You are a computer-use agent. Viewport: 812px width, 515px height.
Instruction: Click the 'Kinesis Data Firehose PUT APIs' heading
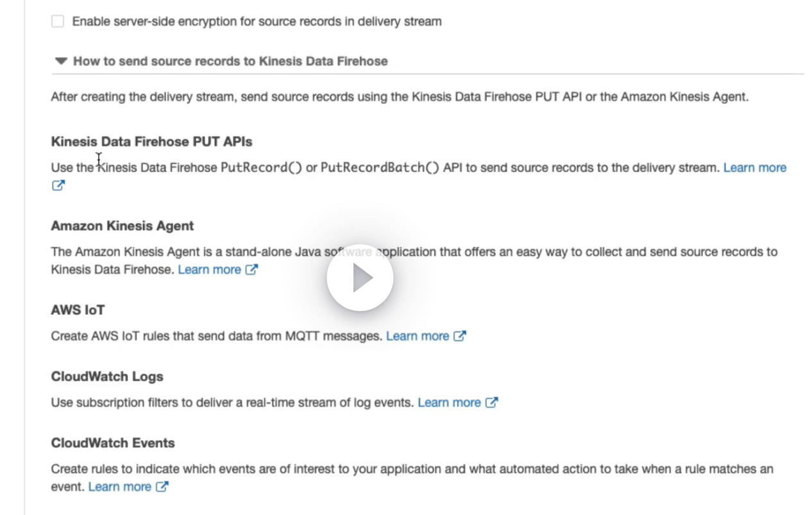click(x=151, y=142)
